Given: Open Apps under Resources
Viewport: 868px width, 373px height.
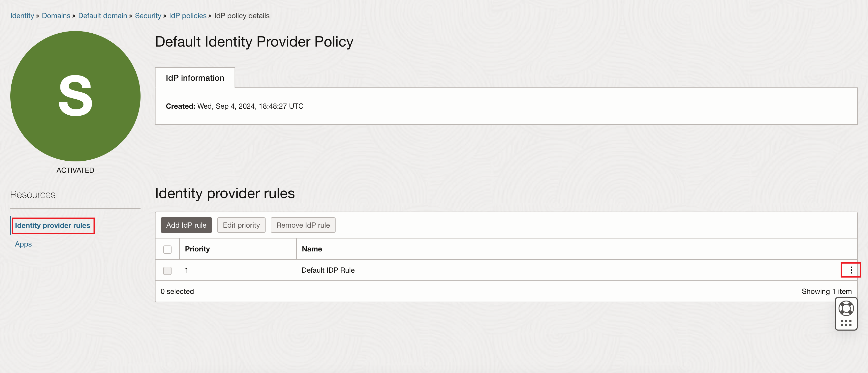Looking at the screenshot, I should 23,244.
